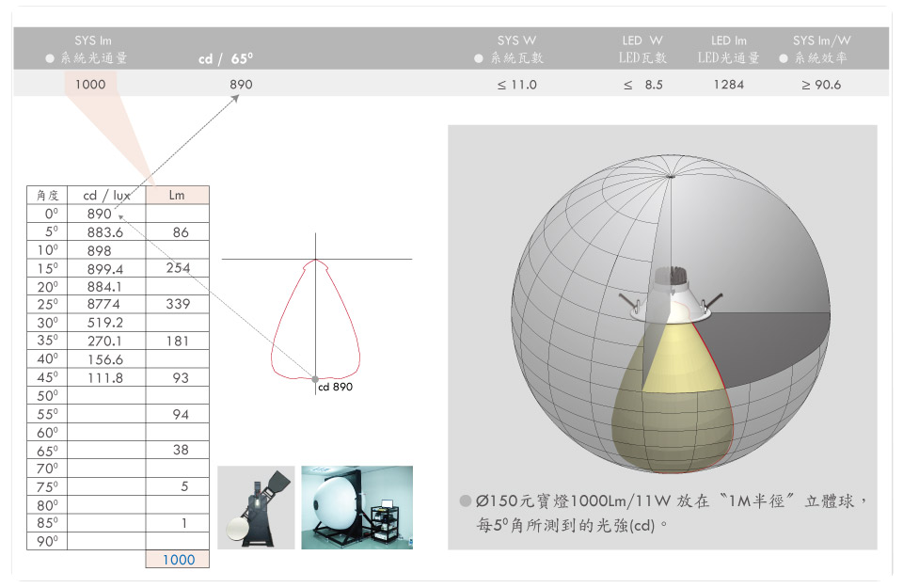Image resolution: width=903 pixels, height=588 pixels.
Task: Click the cd 890 label under the curve
Action: pos(336,387)
